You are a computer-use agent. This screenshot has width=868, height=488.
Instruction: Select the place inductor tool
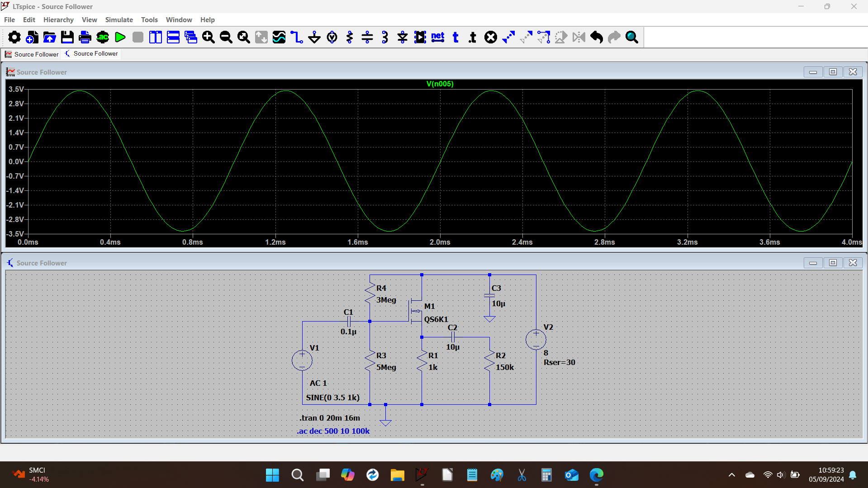(385, 37)
